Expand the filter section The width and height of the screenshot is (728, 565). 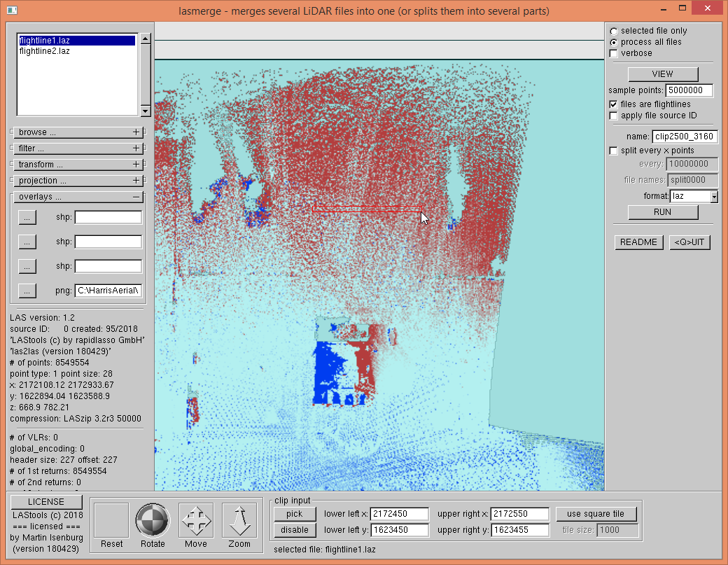(x=136, y=148)
